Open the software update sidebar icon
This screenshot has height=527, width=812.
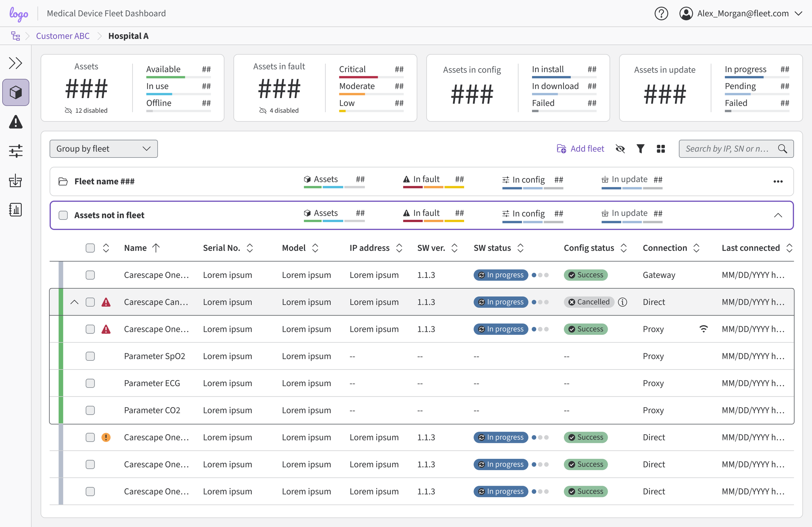click(x=16, y=181)
